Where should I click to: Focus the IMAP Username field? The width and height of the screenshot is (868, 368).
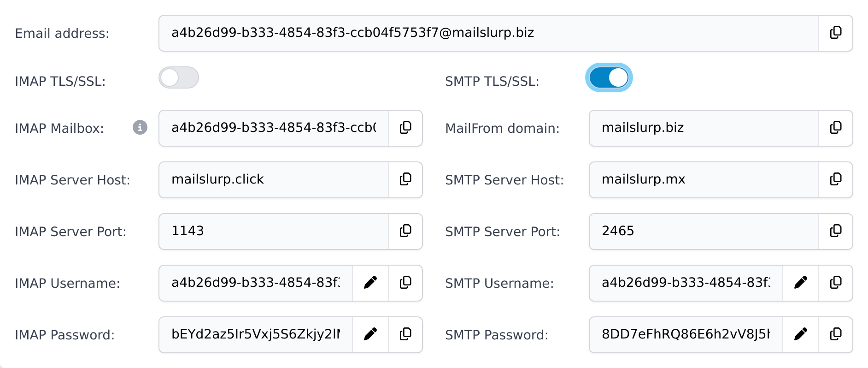256,283
